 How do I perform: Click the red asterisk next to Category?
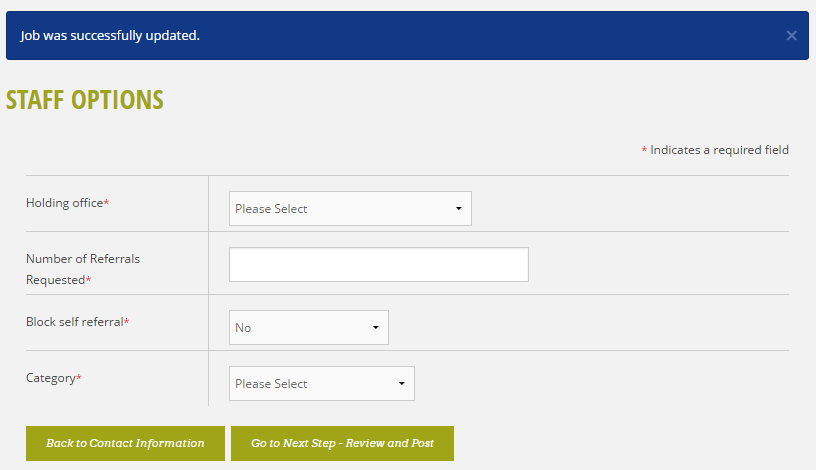(x=79, y=377)
